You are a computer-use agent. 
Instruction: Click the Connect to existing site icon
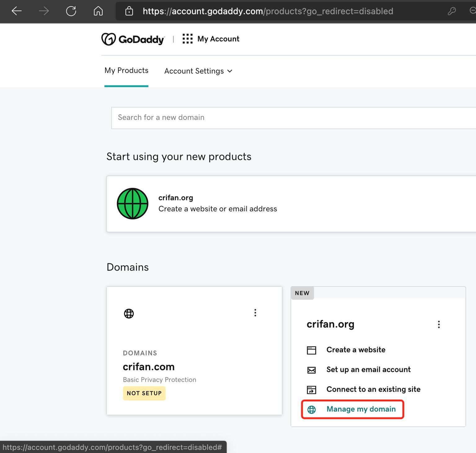point(311,390)
